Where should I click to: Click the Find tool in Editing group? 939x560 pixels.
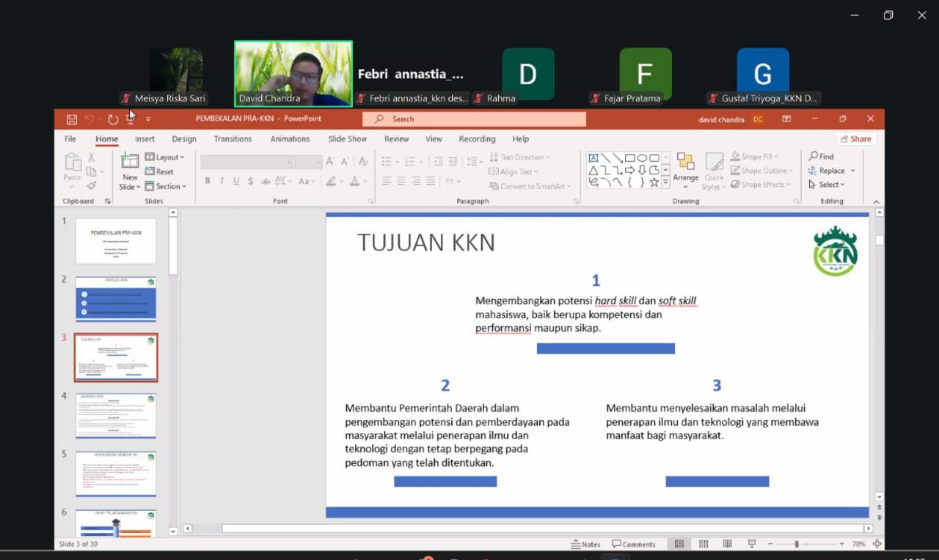(x=822, y=156)
